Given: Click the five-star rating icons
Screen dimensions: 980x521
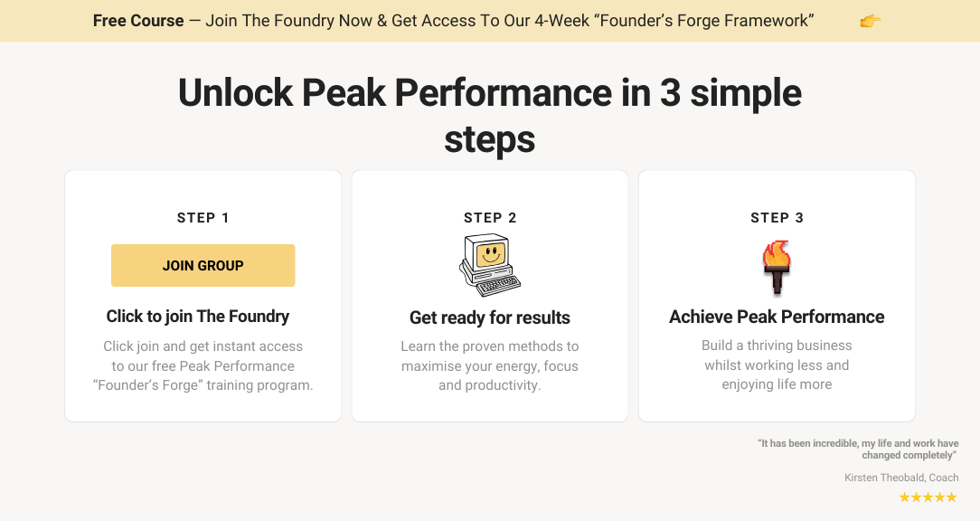Looking at the screenshot, I should coord(928,497).
